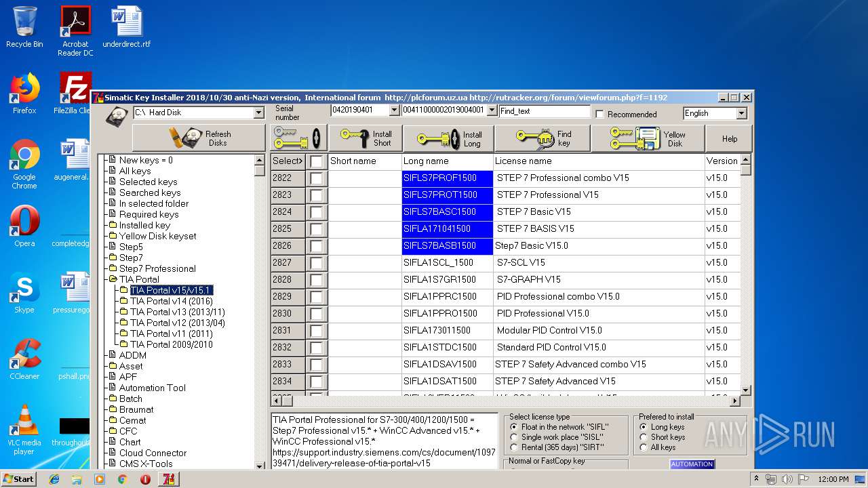The width and height of the screenshot is (868, 488).
Task: Open the Acrobat Reader DC desktop icon
Action: point(75,31)
